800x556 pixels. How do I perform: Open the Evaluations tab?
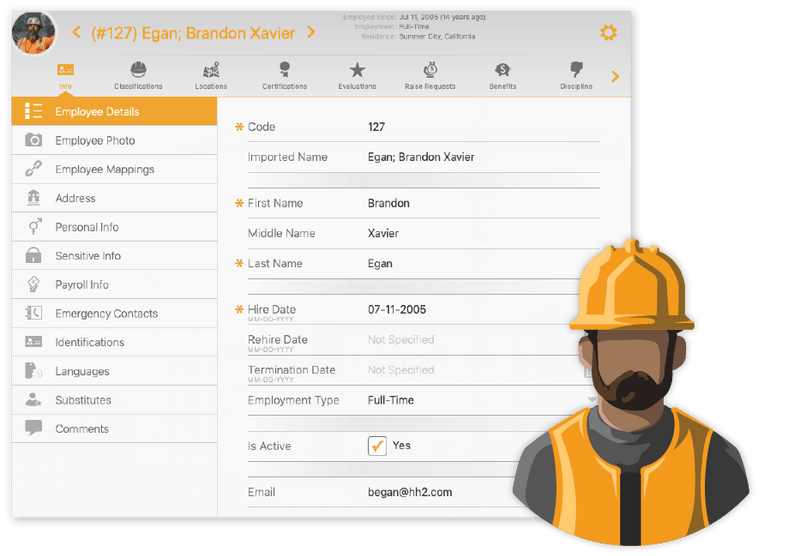tap(357, 76)
